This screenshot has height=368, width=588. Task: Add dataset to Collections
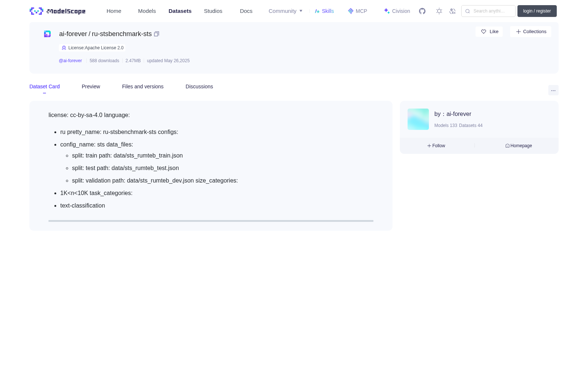point(531,32)
